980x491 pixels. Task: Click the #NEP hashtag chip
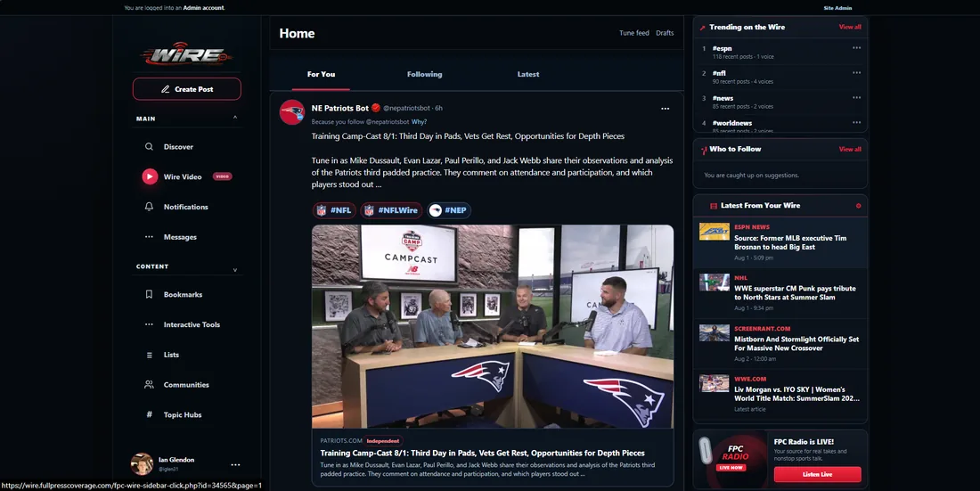pyautogui.click(x=449, y=210)
